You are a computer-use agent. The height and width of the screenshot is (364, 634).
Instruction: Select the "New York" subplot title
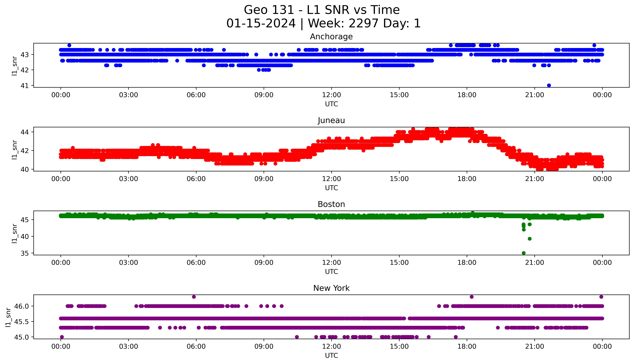pos(331,288)
